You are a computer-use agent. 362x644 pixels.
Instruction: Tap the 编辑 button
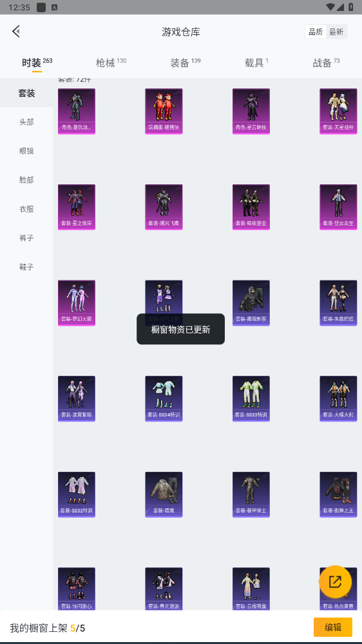pyautogui.click(x=333, y=627)
